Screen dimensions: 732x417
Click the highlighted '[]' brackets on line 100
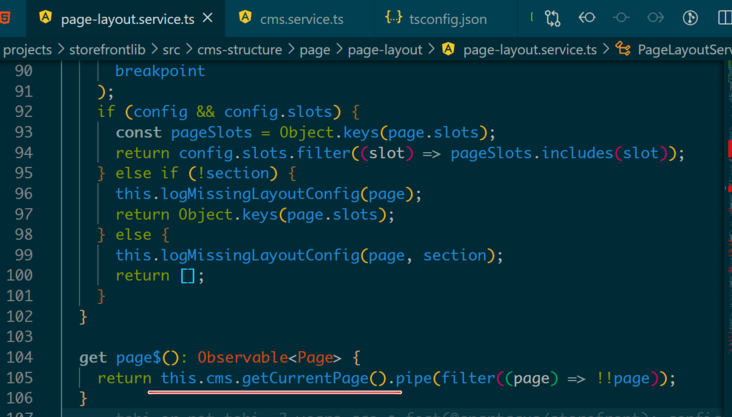pyautogui.click(x=187, y=276)
